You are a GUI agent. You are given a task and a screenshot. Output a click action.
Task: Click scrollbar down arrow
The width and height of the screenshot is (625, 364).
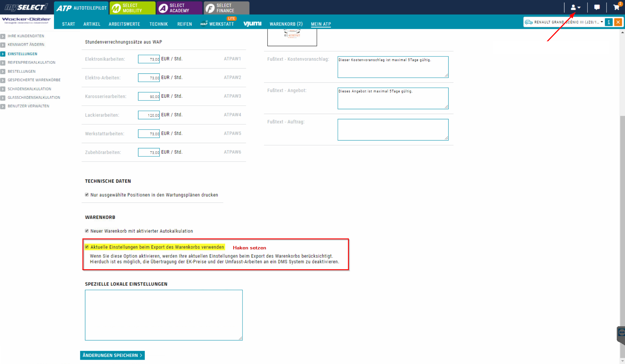[622, 361]
